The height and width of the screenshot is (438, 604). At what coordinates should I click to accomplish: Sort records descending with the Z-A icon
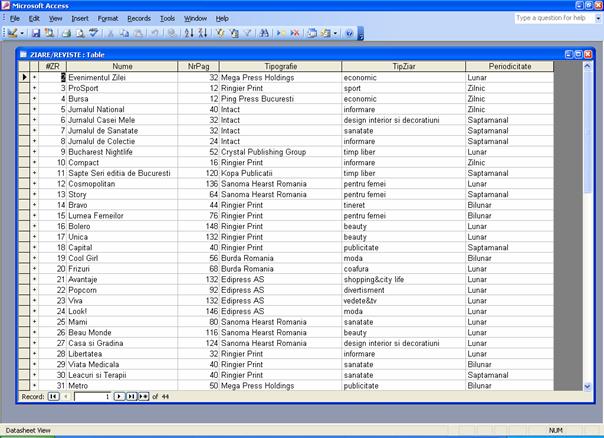203,33
